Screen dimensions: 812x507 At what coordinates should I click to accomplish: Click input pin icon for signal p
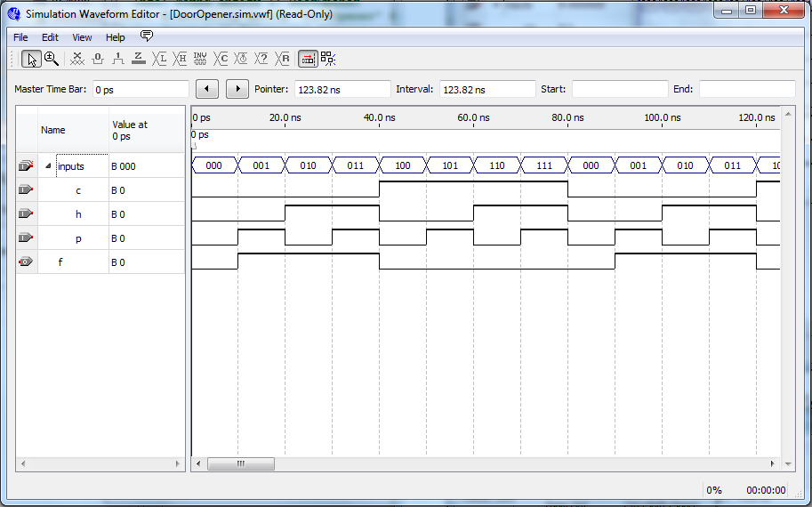click(26, 237)
